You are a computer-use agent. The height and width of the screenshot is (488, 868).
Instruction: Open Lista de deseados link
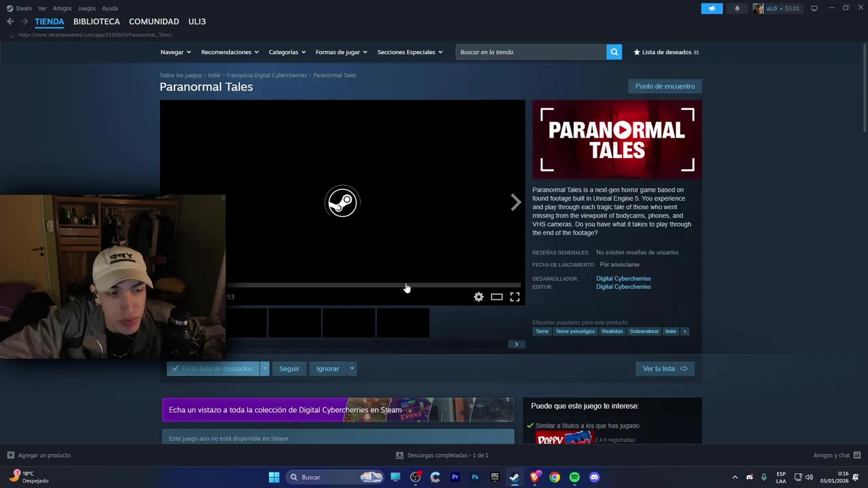[666, 52]
